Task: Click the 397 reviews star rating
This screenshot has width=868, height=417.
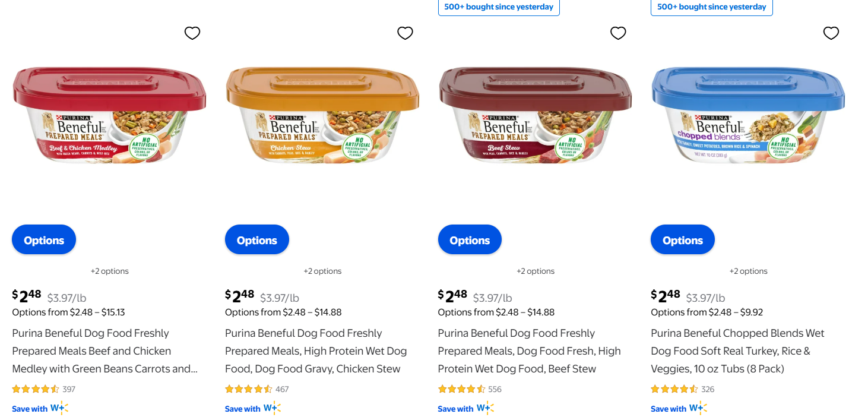Action: (x=36, y=389)
